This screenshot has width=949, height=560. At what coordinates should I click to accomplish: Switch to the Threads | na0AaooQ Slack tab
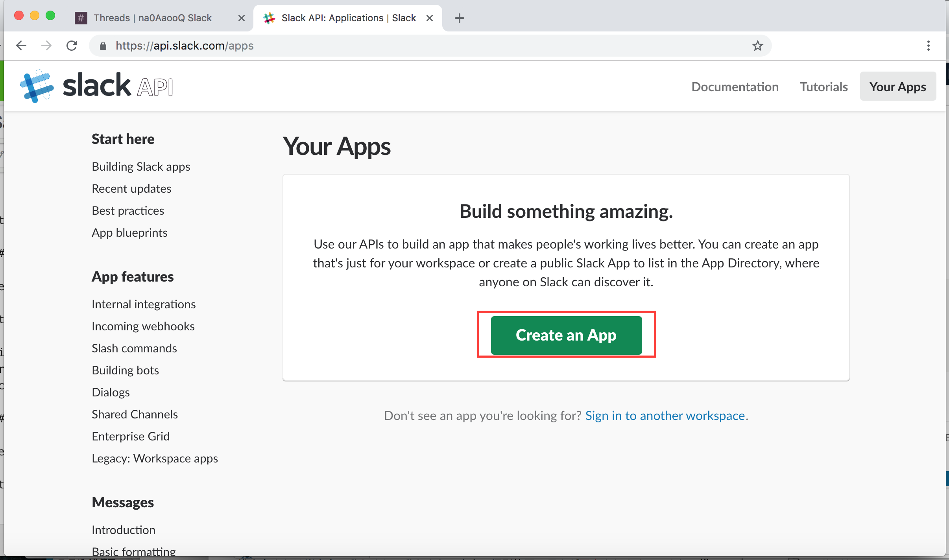(152, 18)
